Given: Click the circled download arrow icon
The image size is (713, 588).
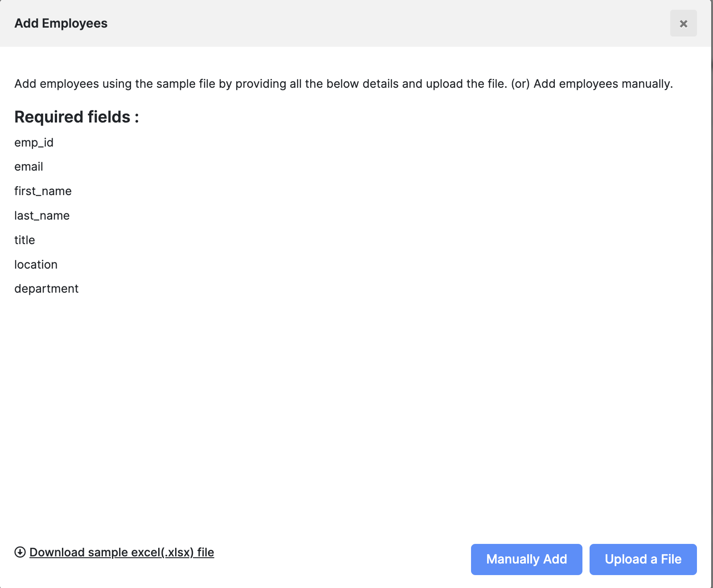Looking at the screenshot, I should tap(20, 552).
